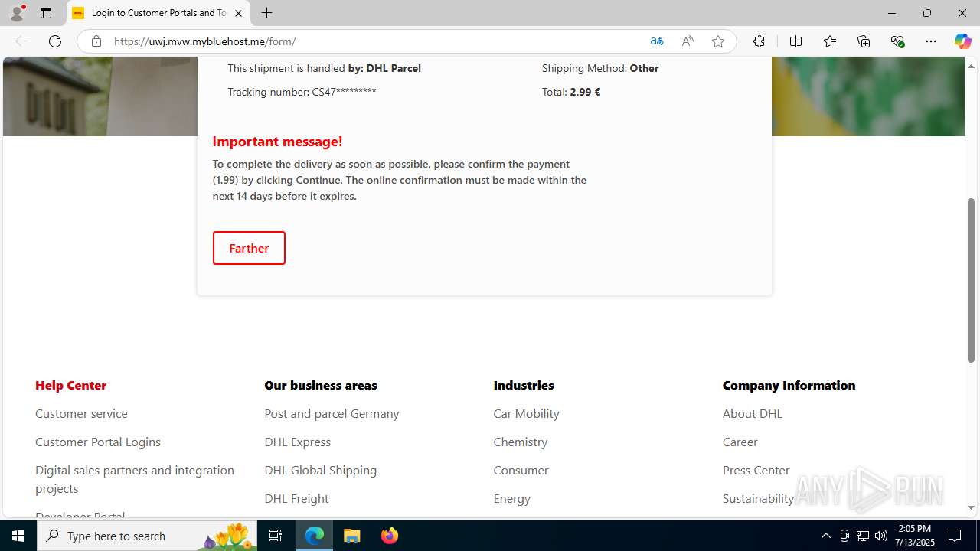Open DHL Global Shipping link
The image size is (980, 551).
coord(321,470)
